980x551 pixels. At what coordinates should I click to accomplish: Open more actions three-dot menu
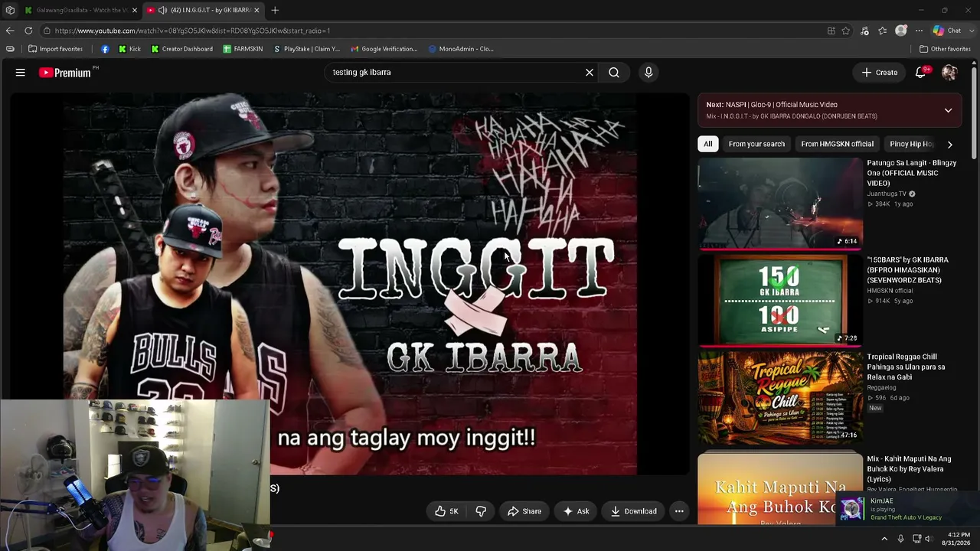click(x=679, y=511)
